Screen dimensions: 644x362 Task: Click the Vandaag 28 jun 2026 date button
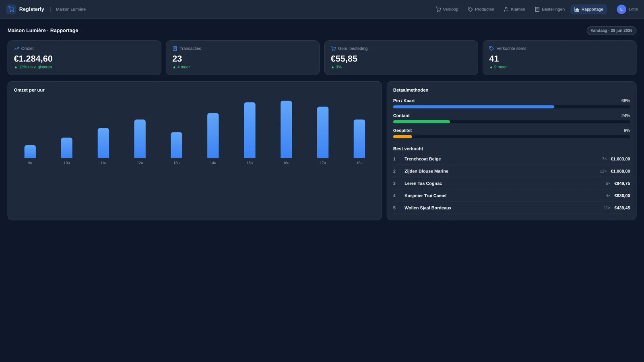tap(611, 31)
